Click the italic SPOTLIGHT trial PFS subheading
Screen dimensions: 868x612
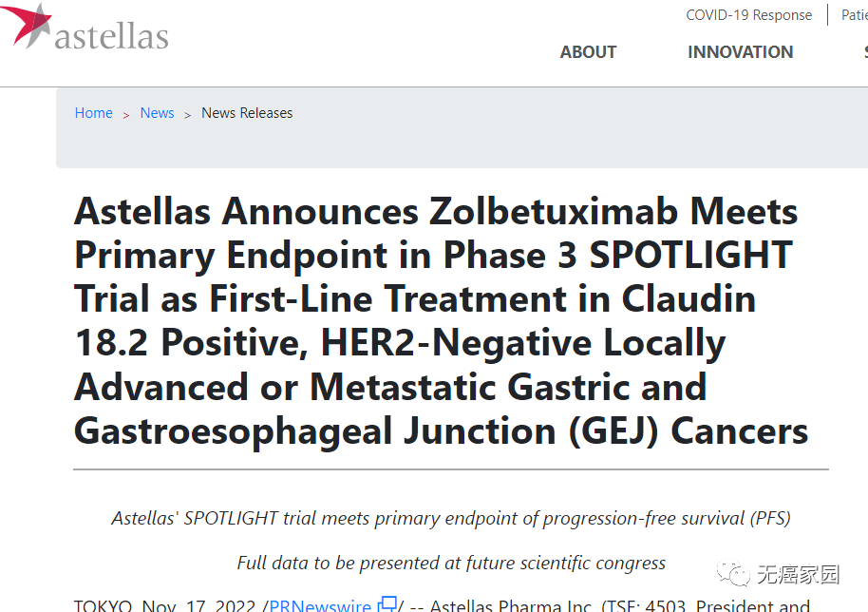(451, 519)
